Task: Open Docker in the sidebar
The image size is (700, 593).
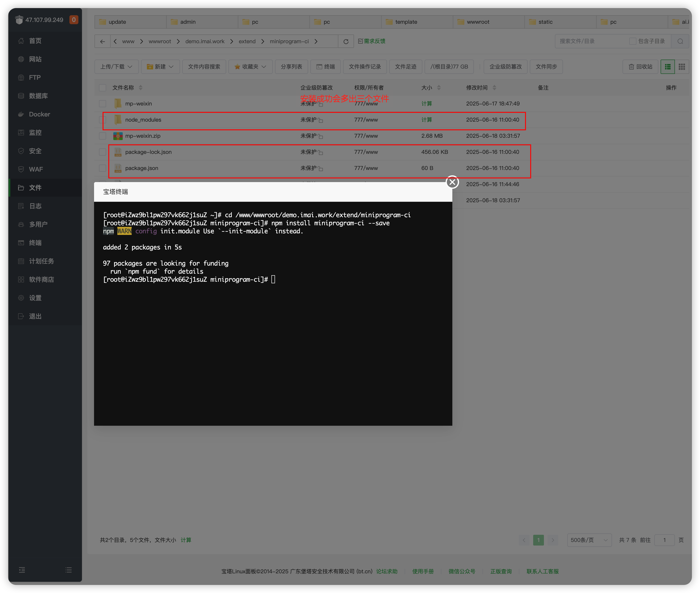Action: pyautogui.click(x=39, y=114)
